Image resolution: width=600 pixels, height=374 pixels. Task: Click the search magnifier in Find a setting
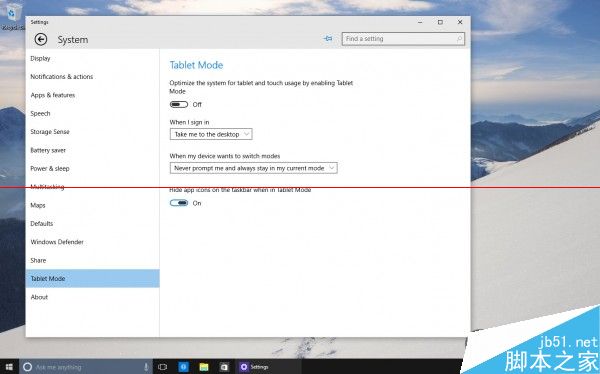(459, 39)
